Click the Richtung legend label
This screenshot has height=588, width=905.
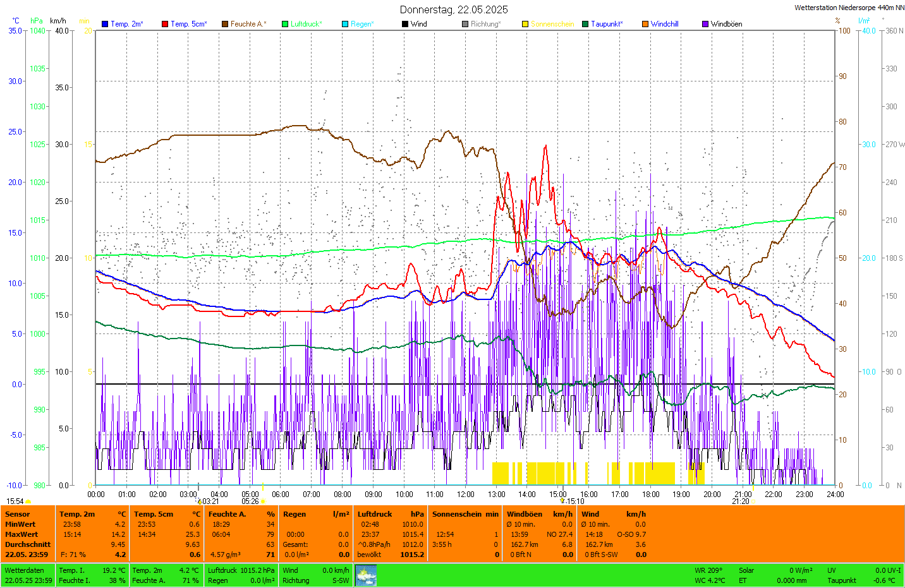click(485, 24)
